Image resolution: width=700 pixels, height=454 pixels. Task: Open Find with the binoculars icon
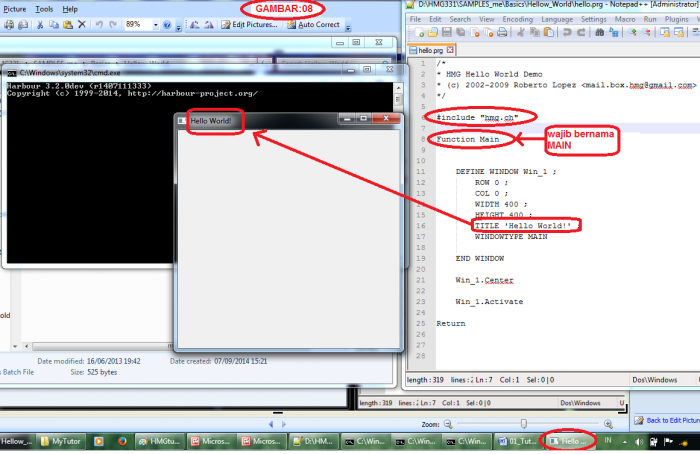tap(600, 32)
